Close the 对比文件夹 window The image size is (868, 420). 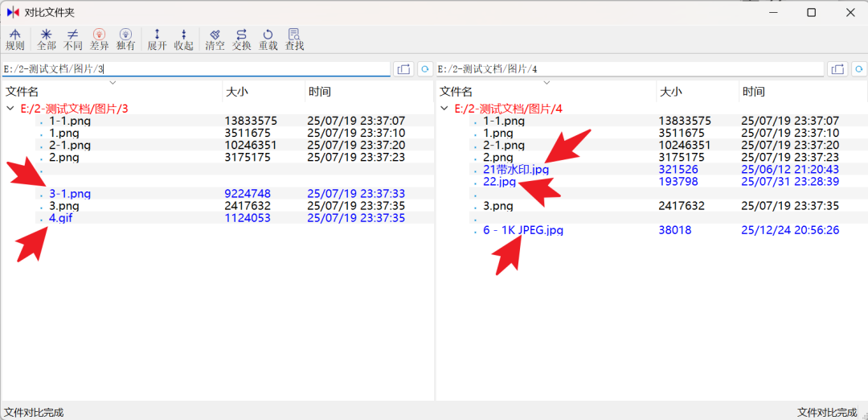(850, 12)
